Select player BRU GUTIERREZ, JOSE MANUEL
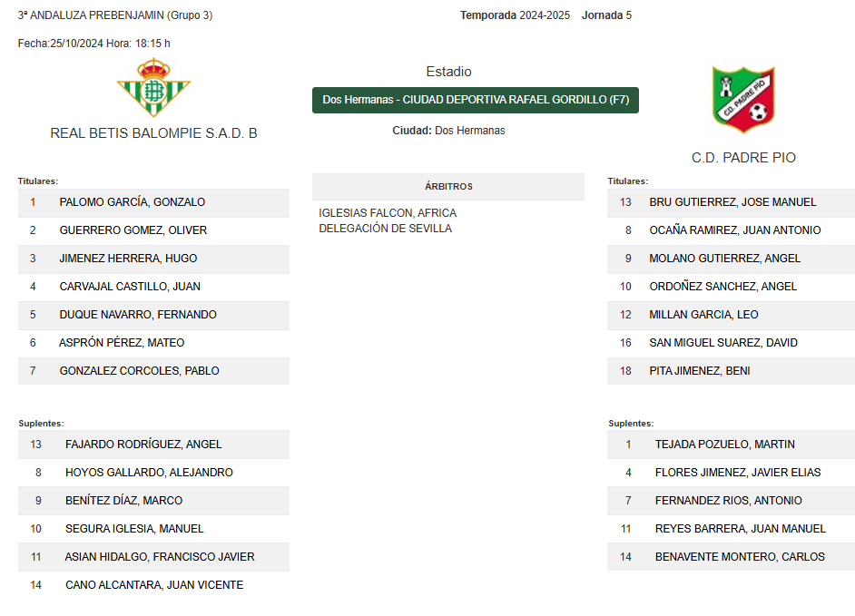 tap(732, 203)
